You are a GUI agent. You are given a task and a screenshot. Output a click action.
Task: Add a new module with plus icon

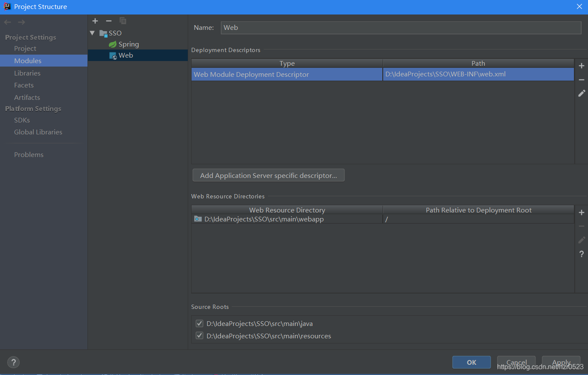[95, 21]
